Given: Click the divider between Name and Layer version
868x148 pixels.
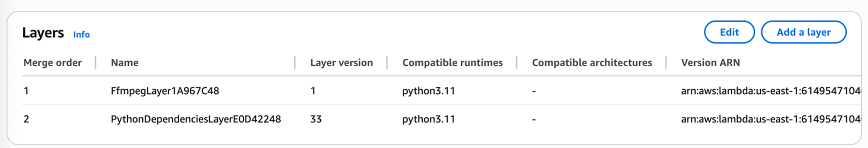Looking at the screenshot, I should tap(295, 63).
